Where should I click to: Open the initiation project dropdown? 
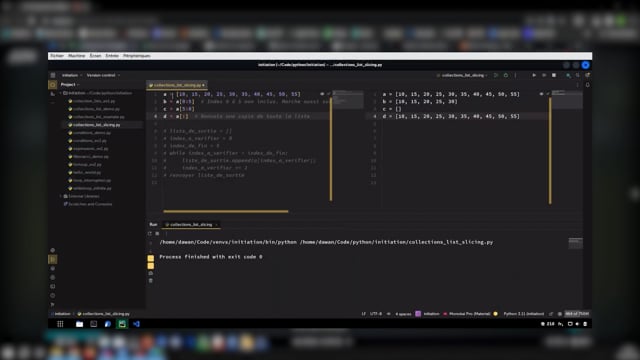[x=71, y=76]
